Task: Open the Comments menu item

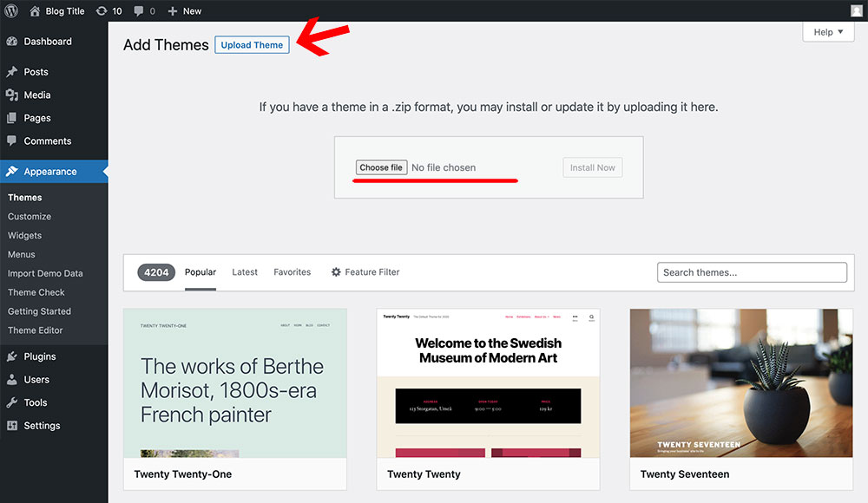Action: [x=54, y=141]
